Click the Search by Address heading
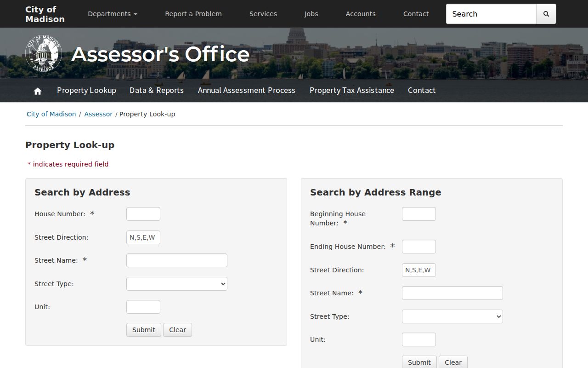 pos(82,192)
